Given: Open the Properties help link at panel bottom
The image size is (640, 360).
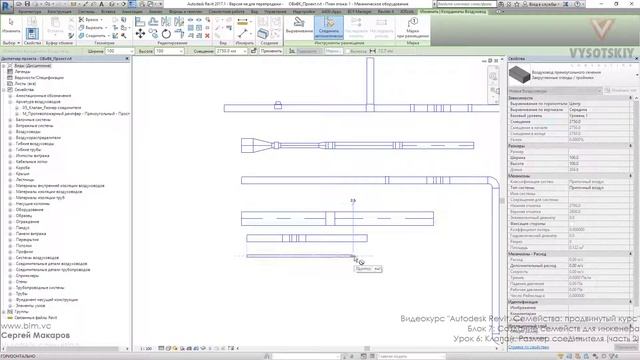Looking at the screenshot, I should tap(529, 347).
